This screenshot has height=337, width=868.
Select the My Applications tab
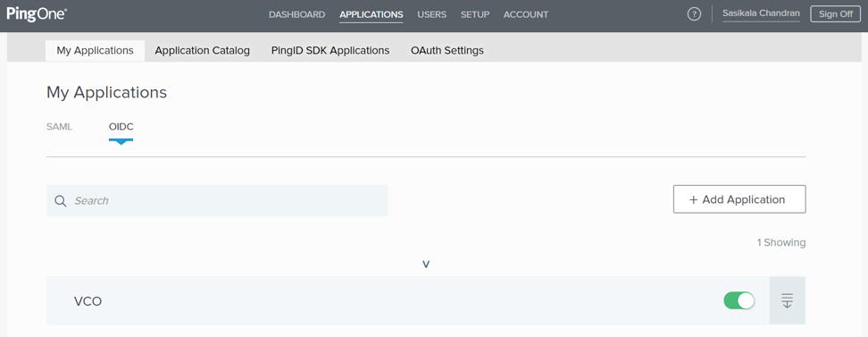pyautogui.click(x=96, y=50)
